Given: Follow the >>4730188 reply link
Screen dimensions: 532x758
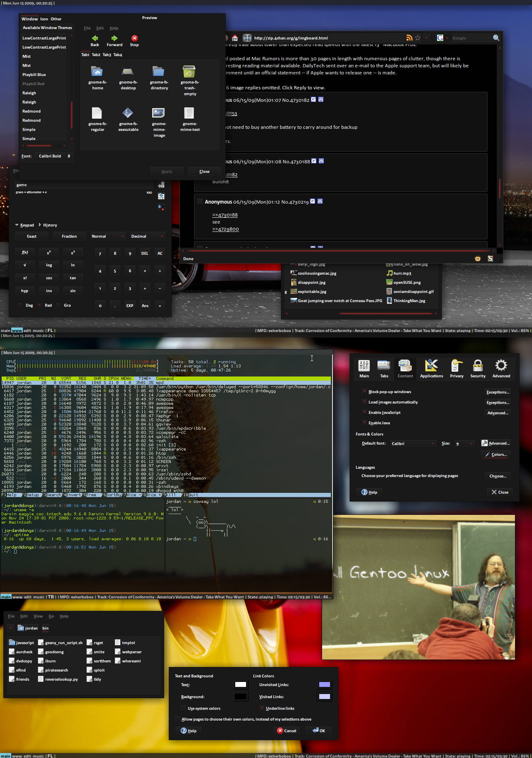Looking at the screenshot, I should pyautogui.click(x=225, y=215).
